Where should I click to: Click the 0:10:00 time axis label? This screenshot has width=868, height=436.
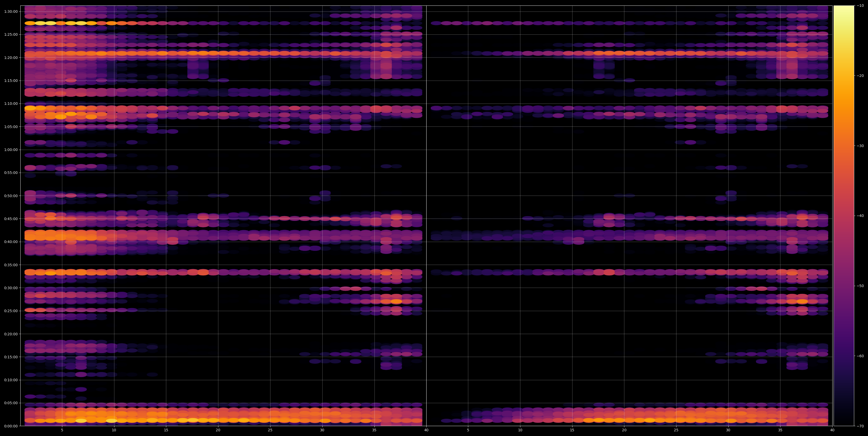tap(11, 380)
